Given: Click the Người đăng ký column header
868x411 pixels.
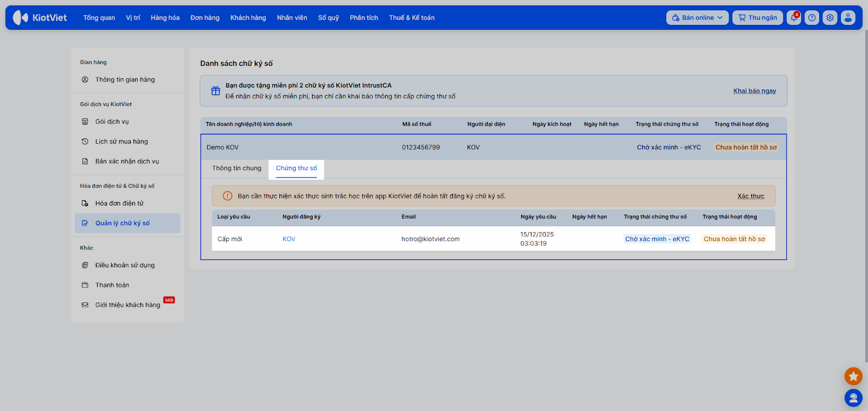Looking at the screenshot, I should coord(302,217).
